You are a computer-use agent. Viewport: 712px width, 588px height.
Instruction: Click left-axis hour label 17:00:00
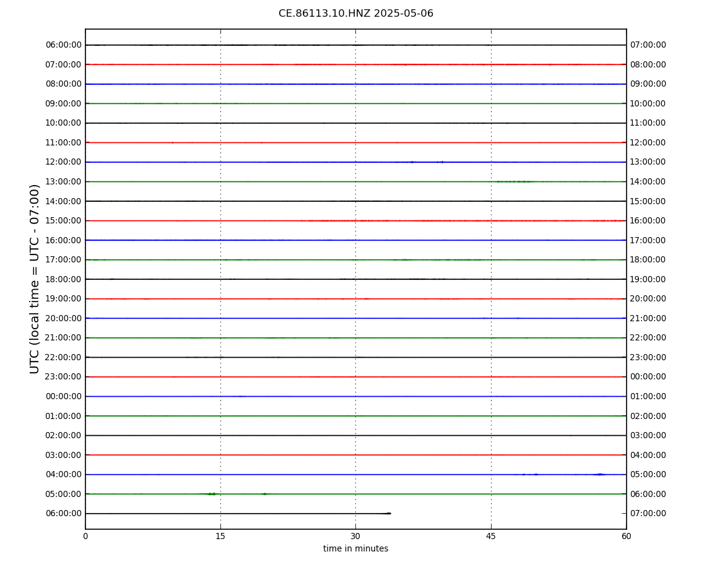pos(64,260)
